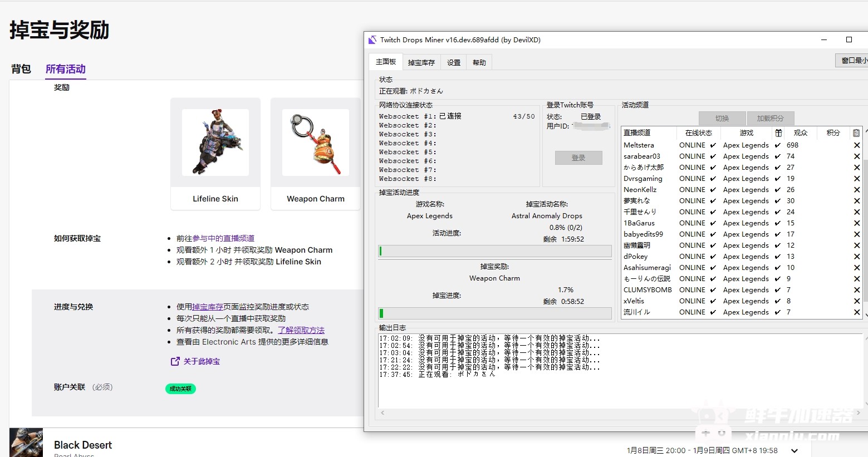
Task: Open the 帮助 tab
Action: click(479, 62)
